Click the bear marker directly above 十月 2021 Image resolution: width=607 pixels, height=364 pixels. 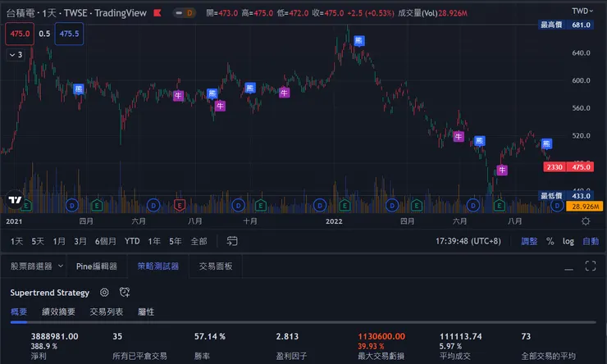pos(250,88)
